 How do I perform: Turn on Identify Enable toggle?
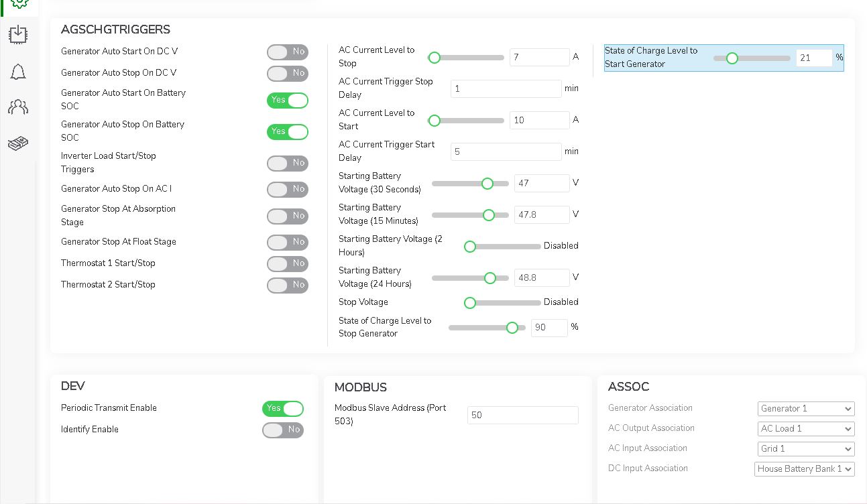point(282,430)
